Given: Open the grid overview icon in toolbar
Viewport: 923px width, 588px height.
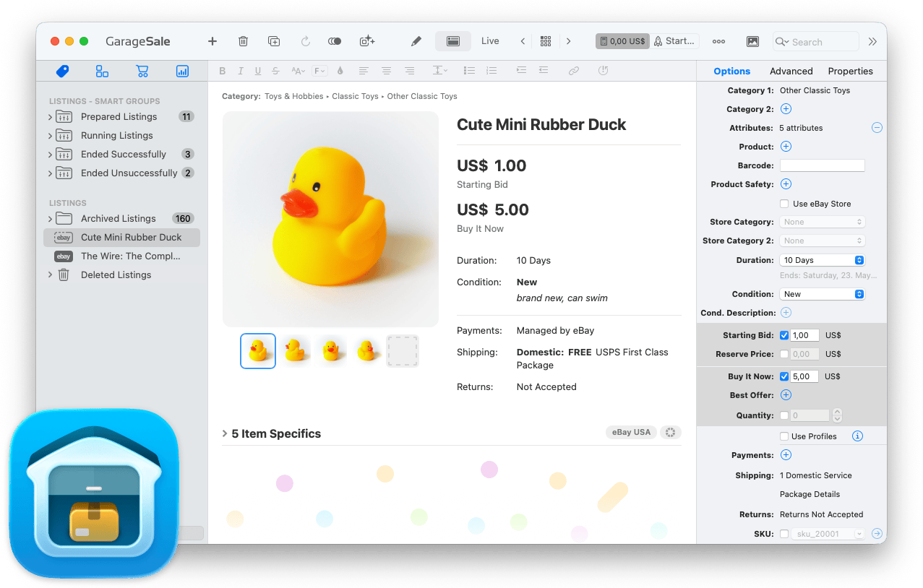Looking at the screenshot, I should tap(546, 41).
